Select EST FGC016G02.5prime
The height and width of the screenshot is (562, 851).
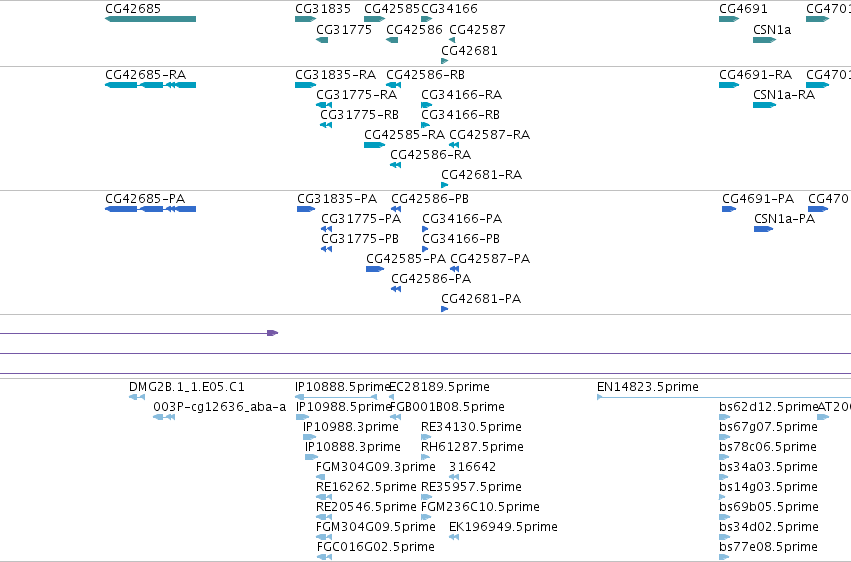(x=325, y=557)
